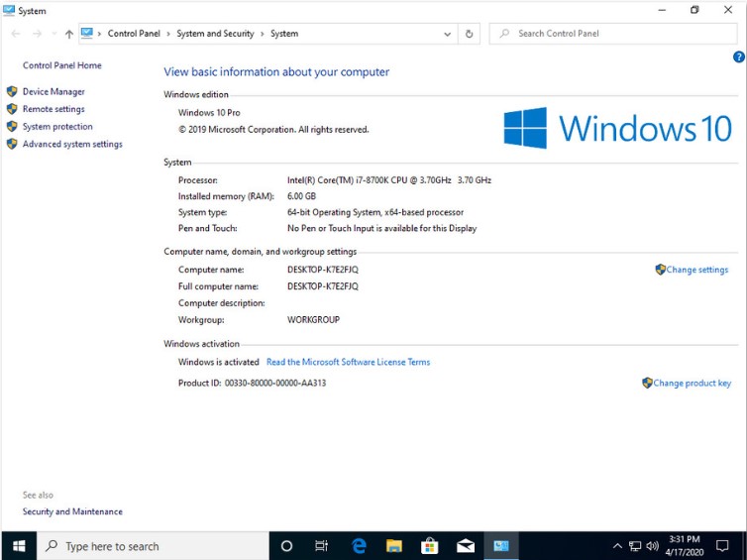This screenshot has height=560, width=747.
Task: Click the taskbar Type here to search box
Action: (x=153, y=546)
